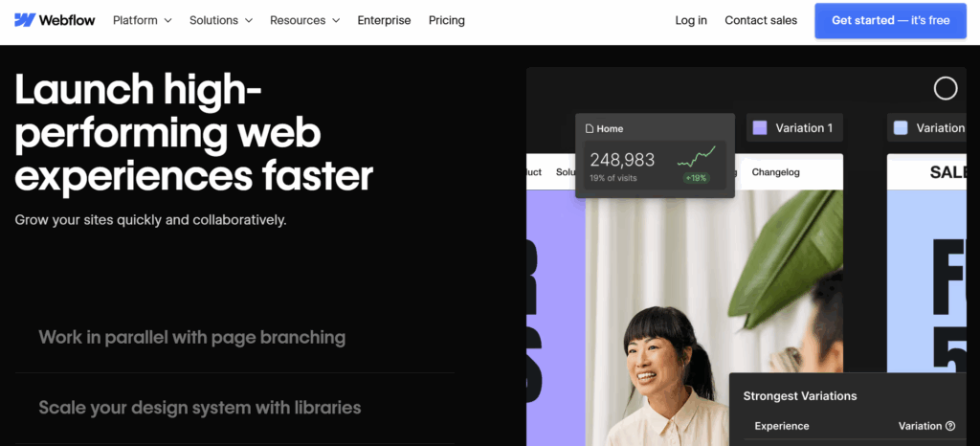The image size is (980, 446).
Task: Click the Contact sales link
Action: [x=761, y=20]
